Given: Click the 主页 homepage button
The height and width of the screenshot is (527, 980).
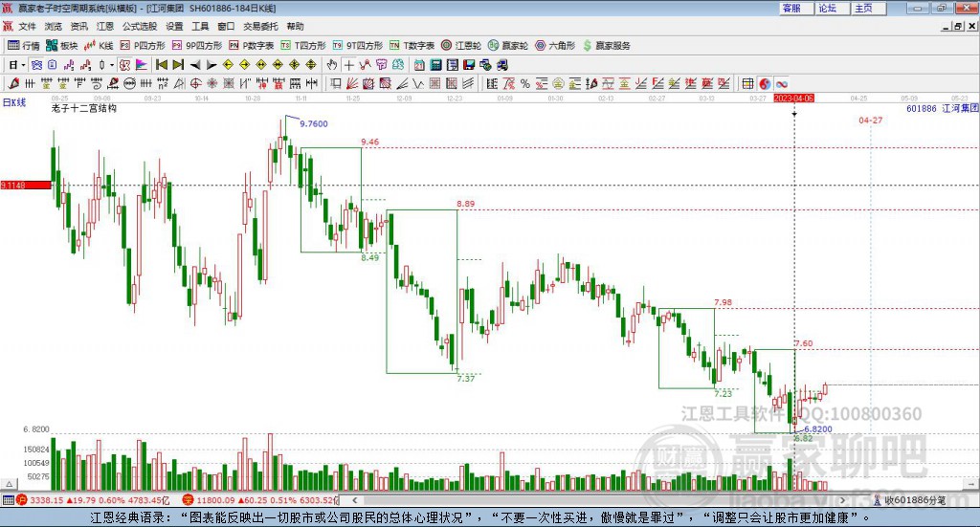Looking at the screenshot, I should coord(869,8).
